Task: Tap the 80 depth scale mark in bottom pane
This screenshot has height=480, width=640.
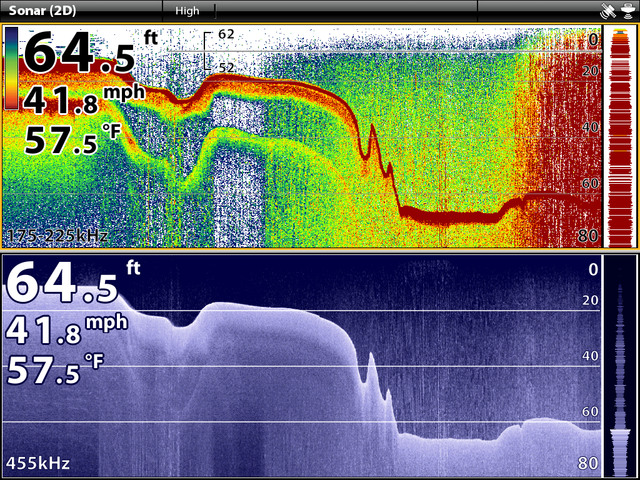Action: point(588,463)
